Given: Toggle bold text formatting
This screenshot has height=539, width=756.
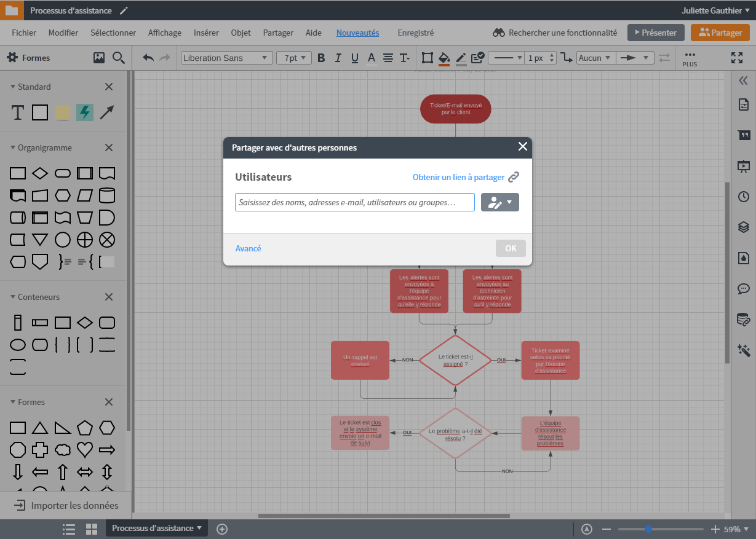Looking at the screenshot, I should tap(320, 58).
